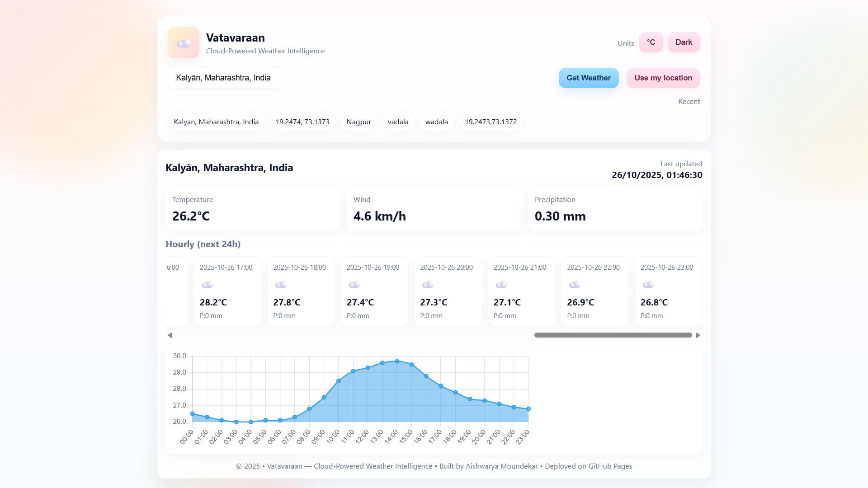Click the cloud icon on the 21:00 card

pyautogui.click(x=501, y=284)
